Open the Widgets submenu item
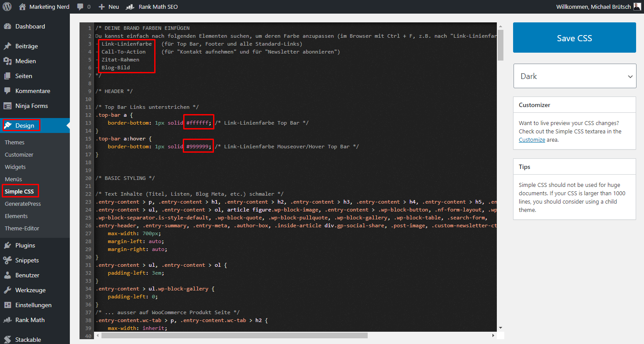644x344 pixels. point(15,167)
